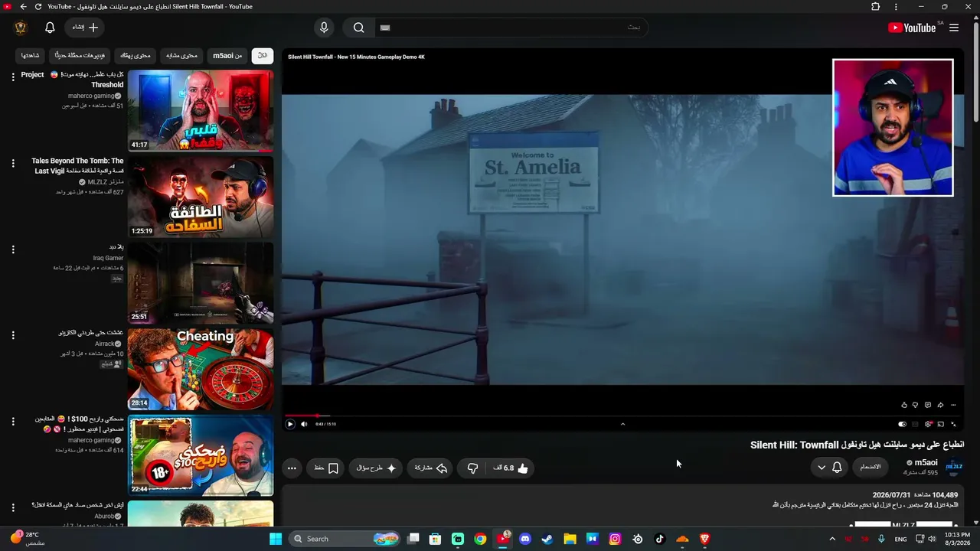Toggle subtitles button in the player

click(915, 424)
